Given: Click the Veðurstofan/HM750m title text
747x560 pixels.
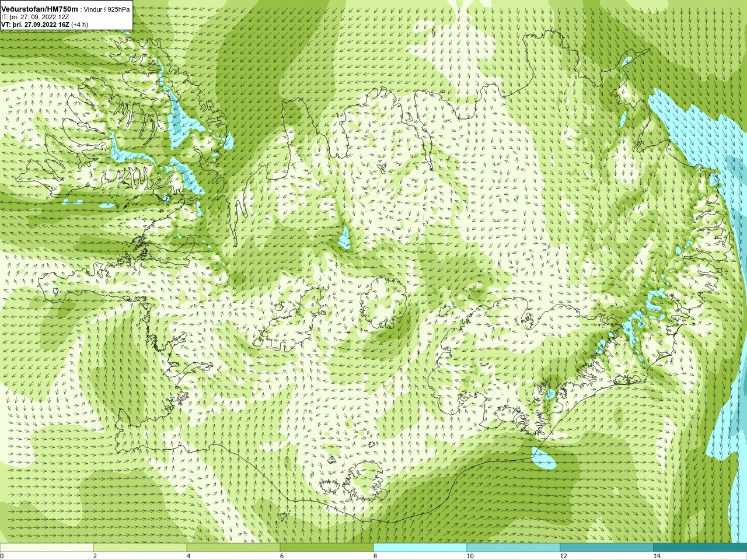Looking at the screenshot, I should coord(40,9).
